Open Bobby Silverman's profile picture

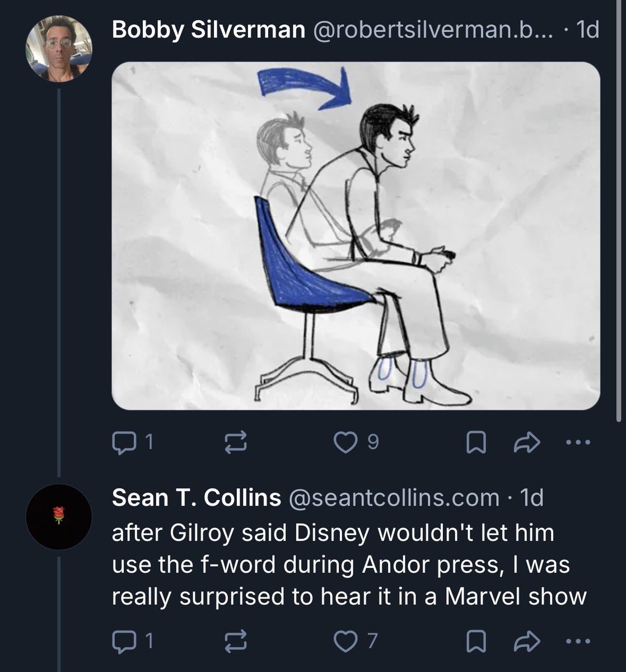coord(59,49)
